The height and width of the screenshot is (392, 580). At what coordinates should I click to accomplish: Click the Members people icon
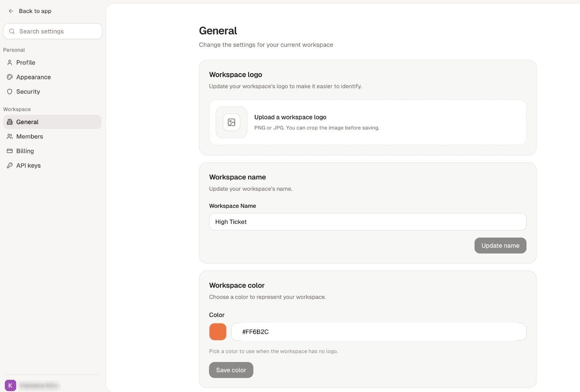[10, 136]
